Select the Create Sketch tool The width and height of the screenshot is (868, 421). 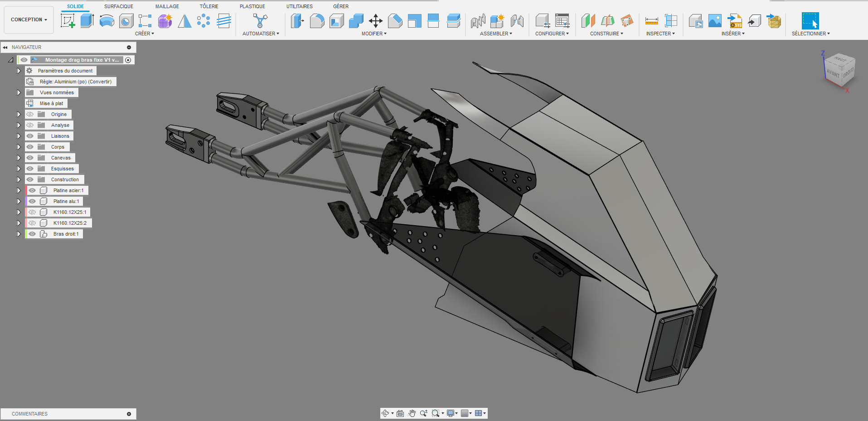(x=68, y=21)
